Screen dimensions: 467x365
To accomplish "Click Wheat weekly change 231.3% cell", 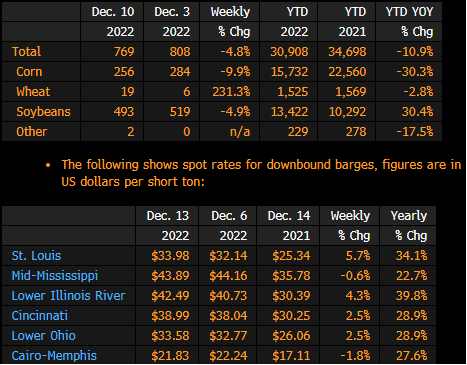I will 231,92.
